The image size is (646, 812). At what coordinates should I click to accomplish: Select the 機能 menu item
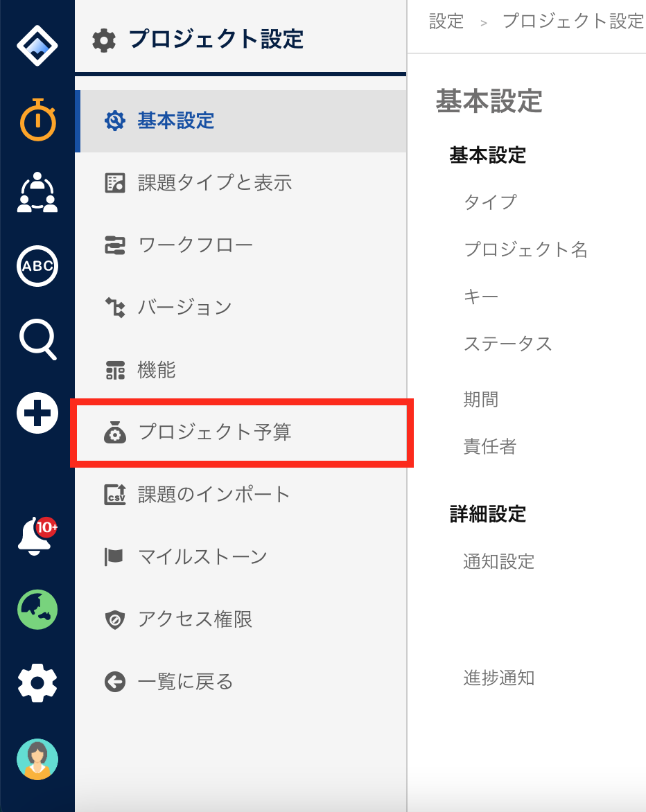point(241,370)
